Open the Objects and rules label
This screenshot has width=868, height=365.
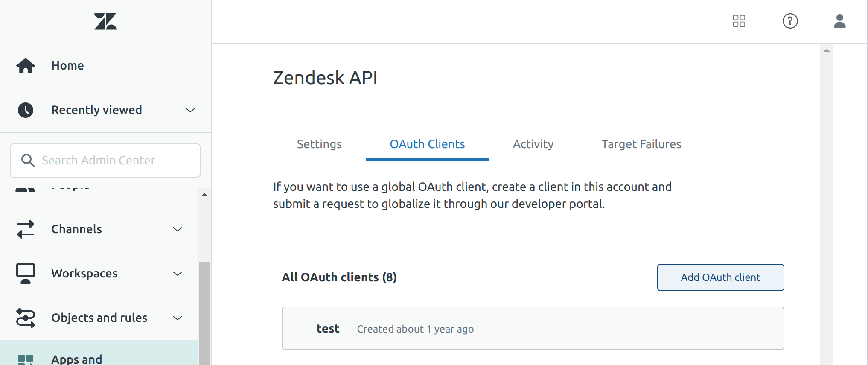[99, 318]
